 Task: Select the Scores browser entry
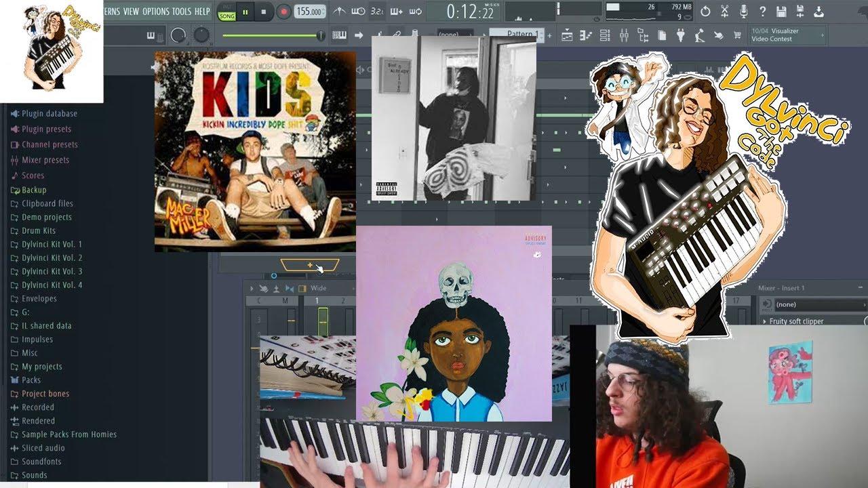click(33, 176)
